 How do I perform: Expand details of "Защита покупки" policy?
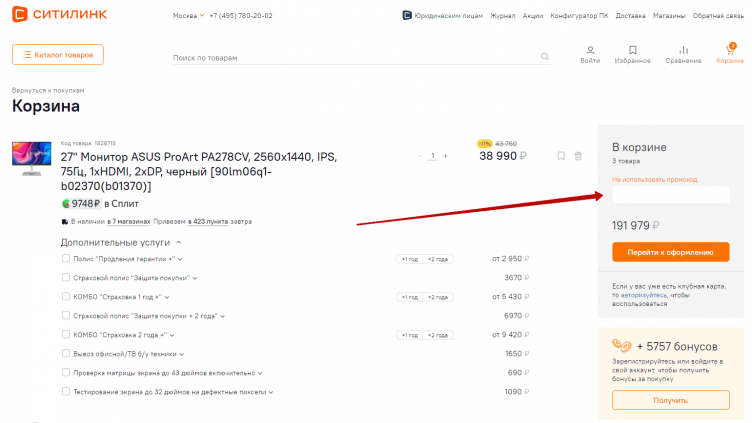(195, 278)
